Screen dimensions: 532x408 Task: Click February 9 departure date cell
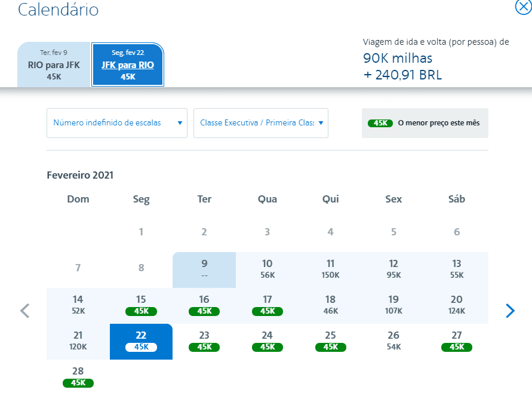click(204, 270)
